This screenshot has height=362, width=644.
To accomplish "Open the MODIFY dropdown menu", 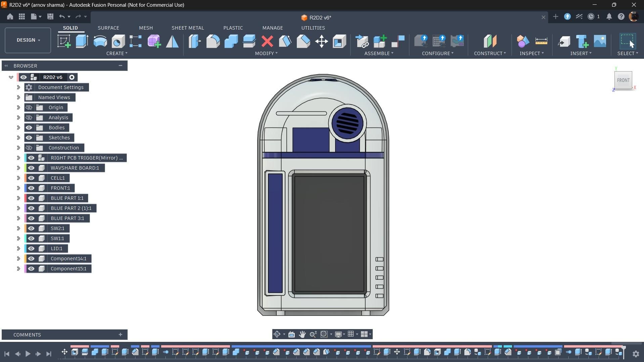I will point(266,53).
